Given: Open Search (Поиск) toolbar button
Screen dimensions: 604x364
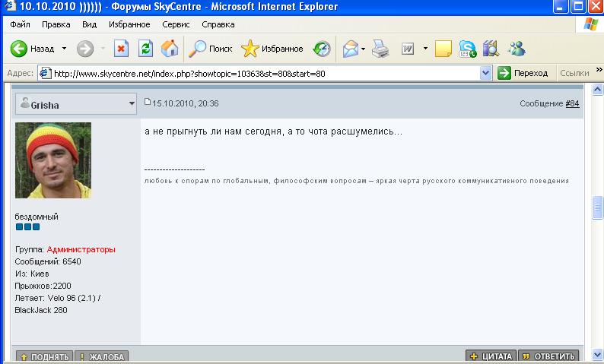Looking at the screenshot, I should pos(210,49).
